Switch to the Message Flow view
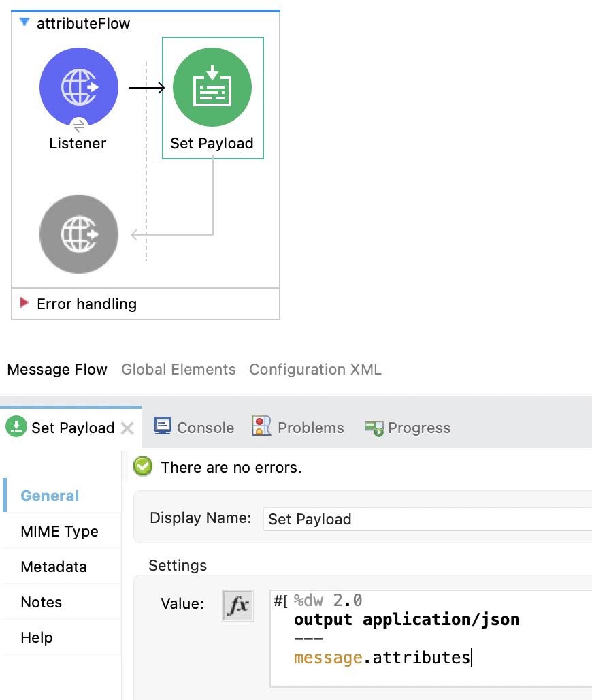Screen dimensions: 592x700 click(x=57, y=369)
